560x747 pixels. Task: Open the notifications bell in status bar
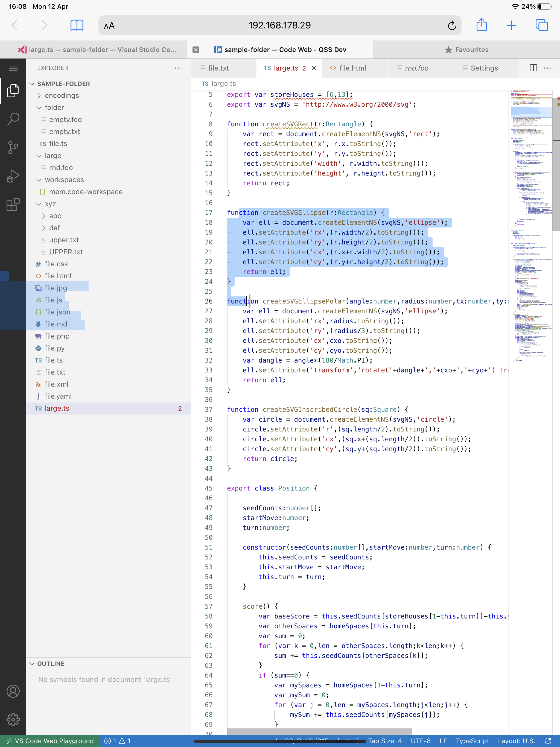(x=548, y=741)
